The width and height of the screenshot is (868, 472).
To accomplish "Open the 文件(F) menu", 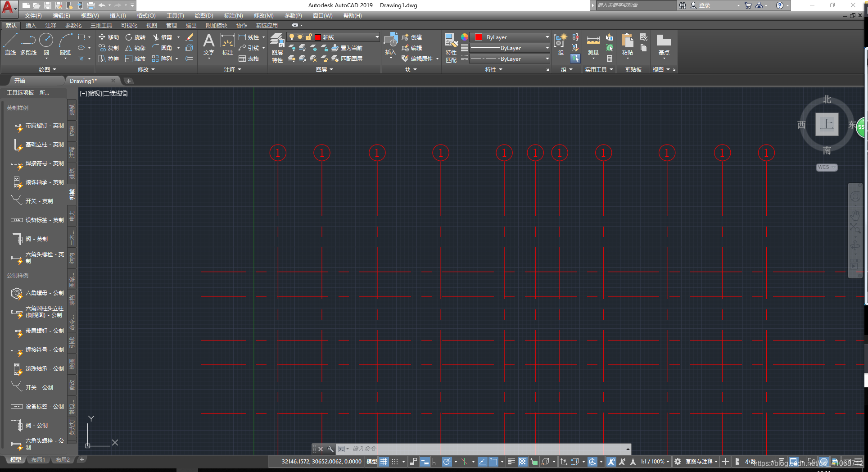I will [x=33, y=16].
